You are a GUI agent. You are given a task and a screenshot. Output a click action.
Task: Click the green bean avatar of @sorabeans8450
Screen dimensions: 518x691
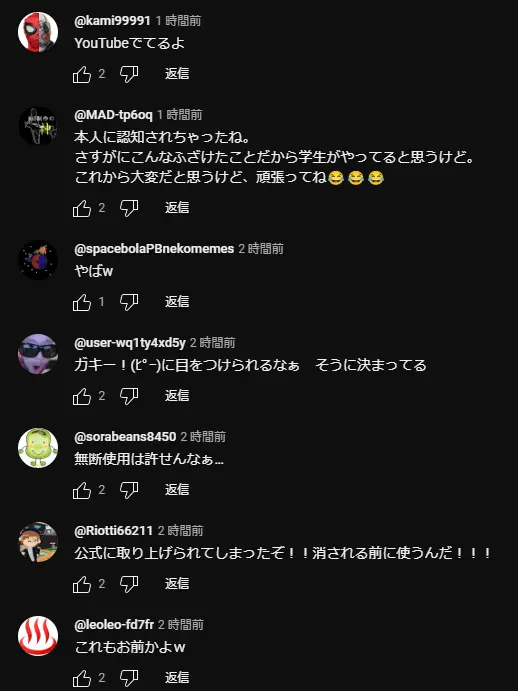click(x=38, y=448)
